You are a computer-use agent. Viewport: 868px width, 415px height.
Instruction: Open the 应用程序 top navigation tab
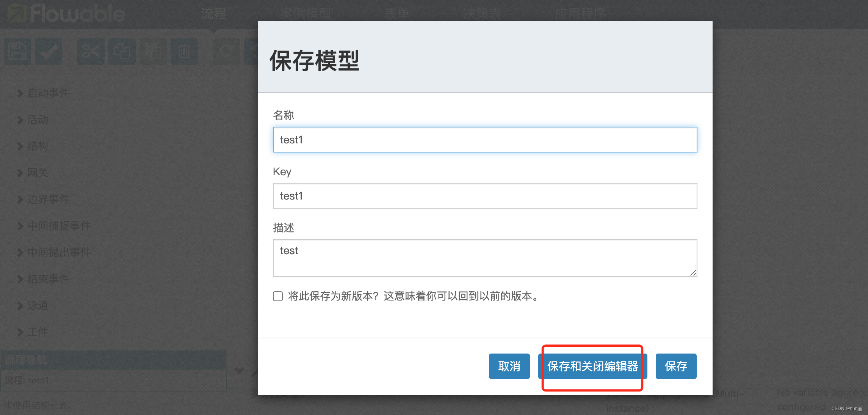coord(580,14)
